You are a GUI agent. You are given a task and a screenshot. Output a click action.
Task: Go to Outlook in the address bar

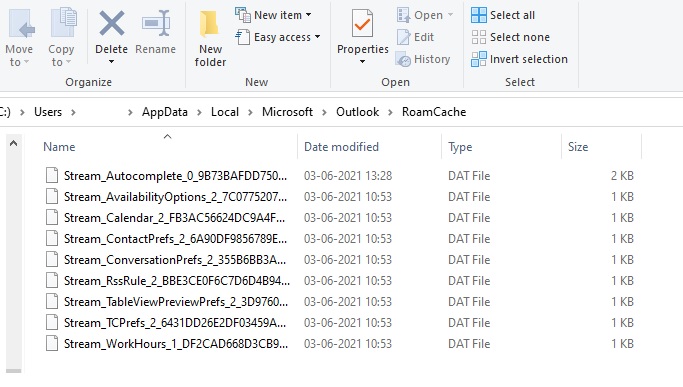click(358, 112)
